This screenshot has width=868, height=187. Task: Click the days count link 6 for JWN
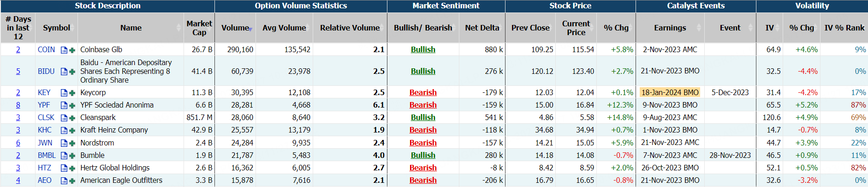point(18,143)
